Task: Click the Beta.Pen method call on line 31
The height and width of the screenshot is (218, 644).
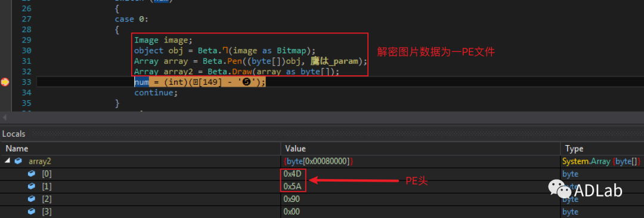Action: (x=220, y=61)
